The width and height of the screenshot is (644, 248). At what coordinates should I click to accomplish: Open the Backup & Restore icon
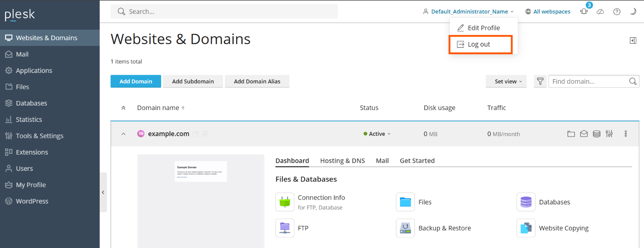pyautogui.click(x=405, y=228)
